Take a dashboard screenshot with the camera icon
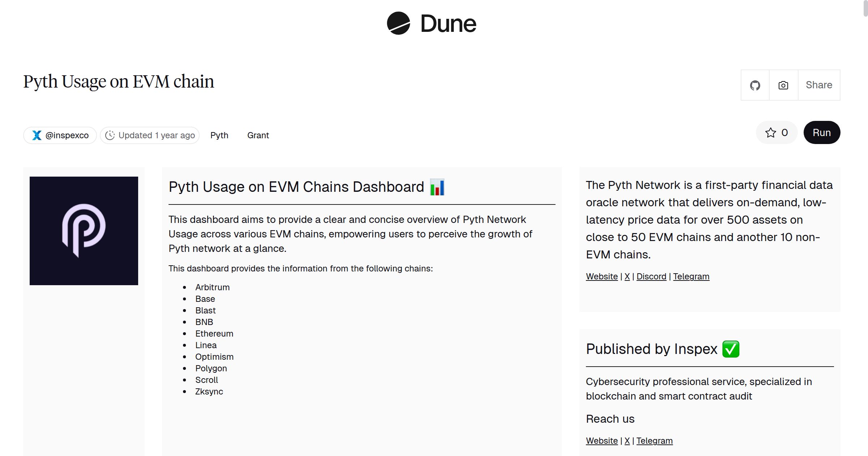The image size is (868, 456). tap(783, 85)
